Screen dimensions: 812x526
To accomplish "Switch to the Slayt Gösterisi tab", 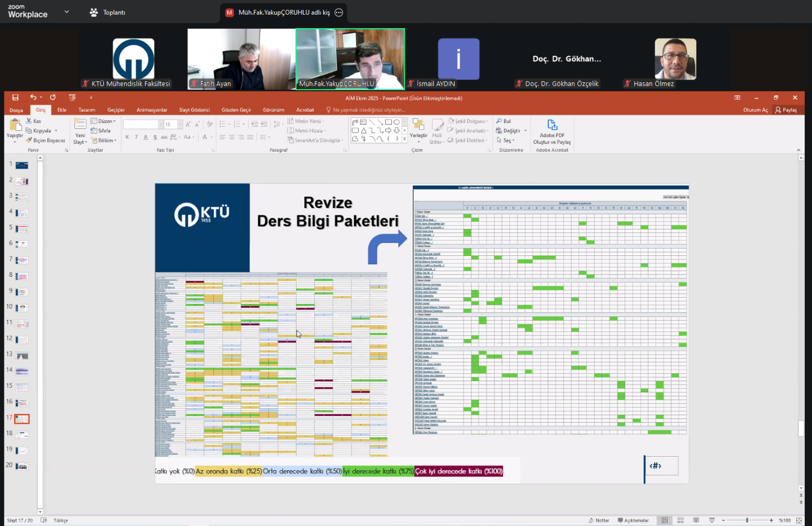I will 194,110.
